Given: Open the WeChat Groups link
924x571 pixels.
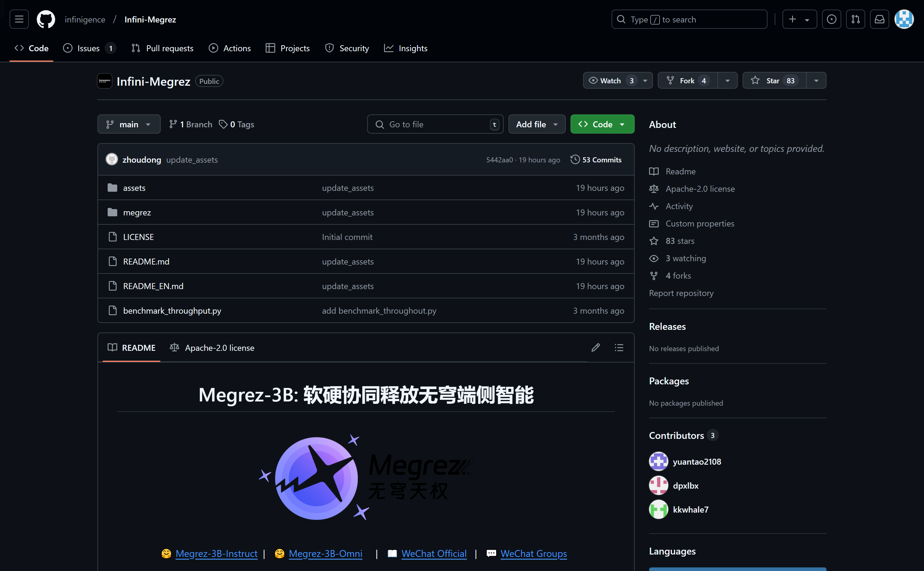Looking at the screenshot, I should pyautogui.click(x=534, y=554).
